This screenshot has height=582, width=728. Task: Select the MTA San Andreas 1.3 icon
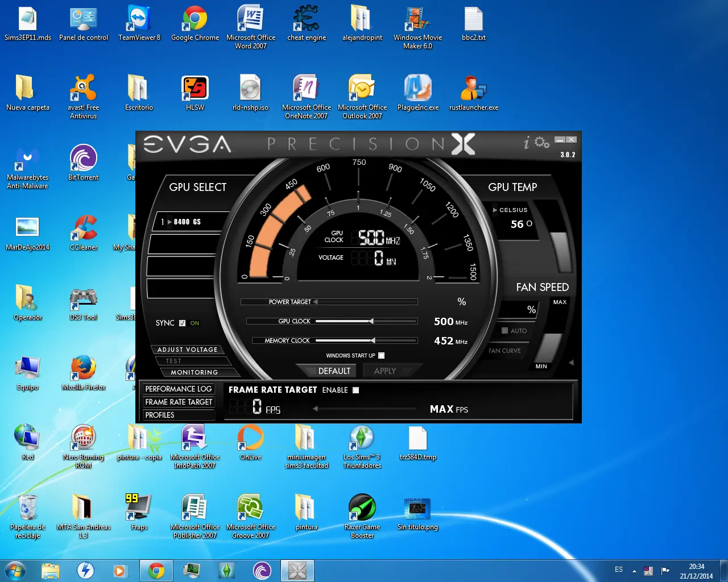84,517
